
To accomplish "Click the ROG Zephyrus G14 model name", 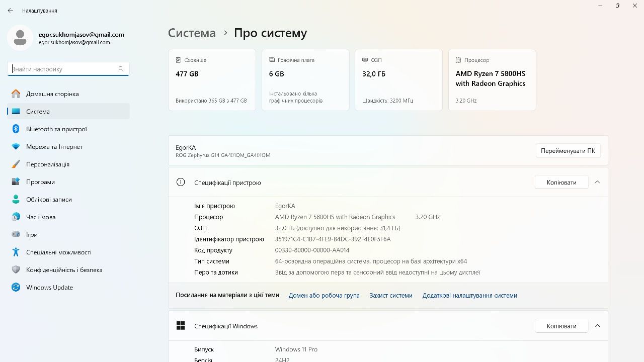I will tap(223, 155).
